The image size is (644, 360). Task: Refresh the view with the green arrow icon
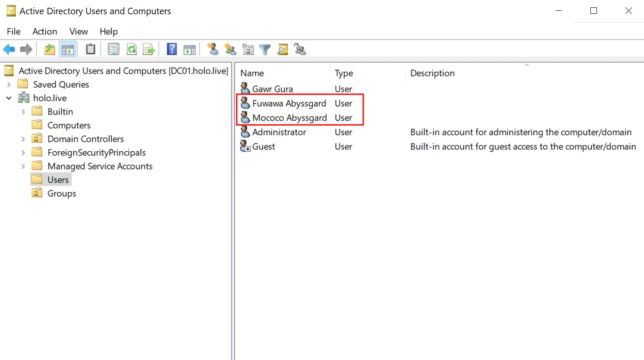(x=132, y=49)
